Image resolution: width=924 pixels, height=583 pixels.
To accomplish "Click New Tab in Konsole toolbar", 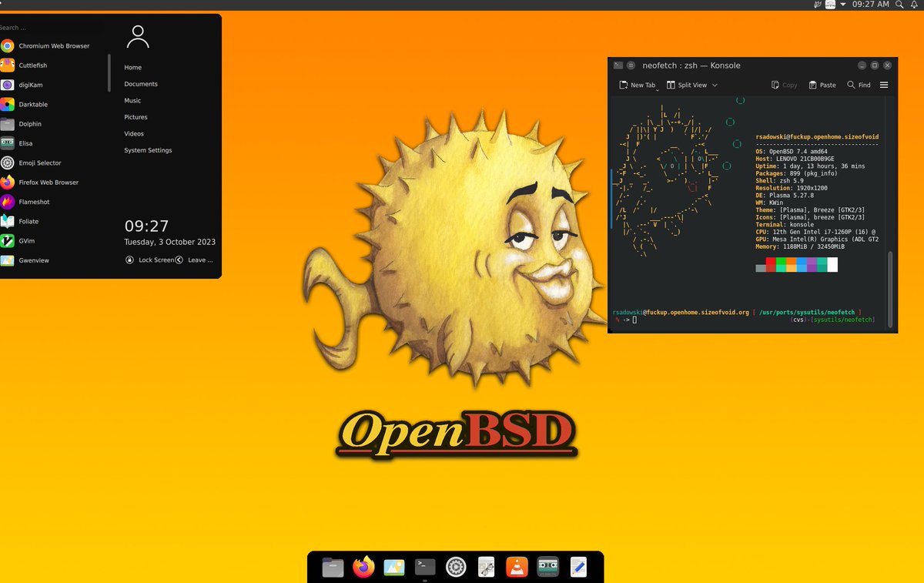I will click(637, 85).
